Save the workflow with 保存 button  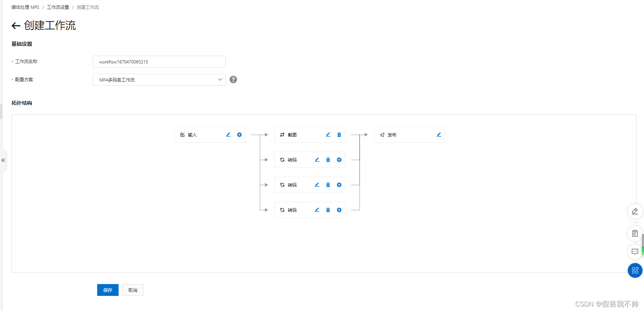(108, 290)
